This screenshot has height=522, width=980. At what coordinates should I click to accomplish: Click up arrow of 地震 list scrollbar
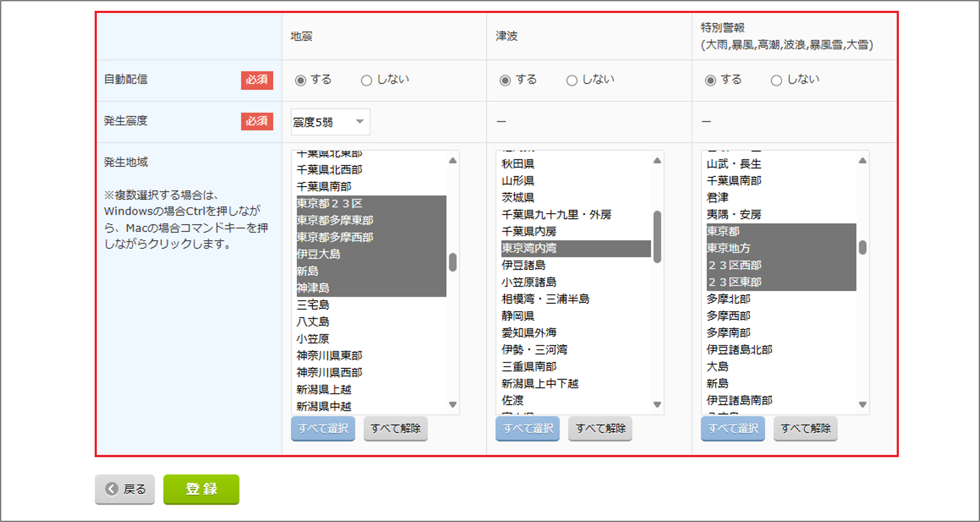click(x=453, y=161)
